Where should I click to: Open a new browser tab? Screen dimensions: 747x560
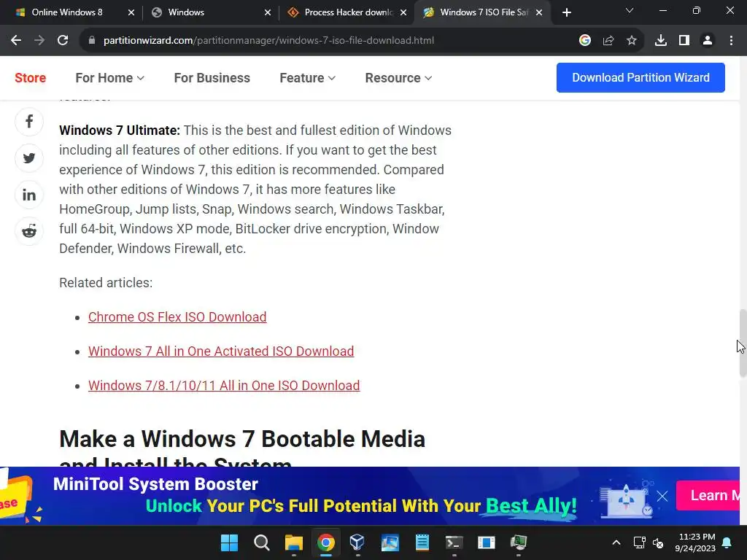click(x=566, y=12)
